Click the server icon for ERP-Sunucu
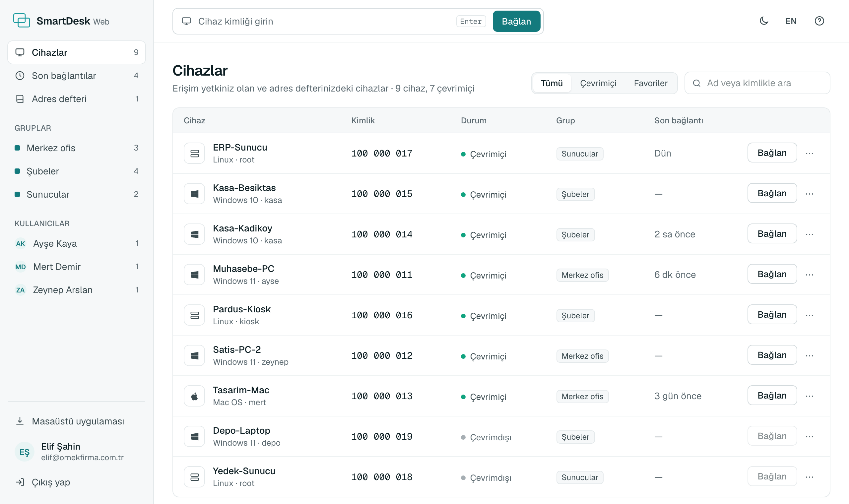849x504 pixels. click(x=194, y=153)
